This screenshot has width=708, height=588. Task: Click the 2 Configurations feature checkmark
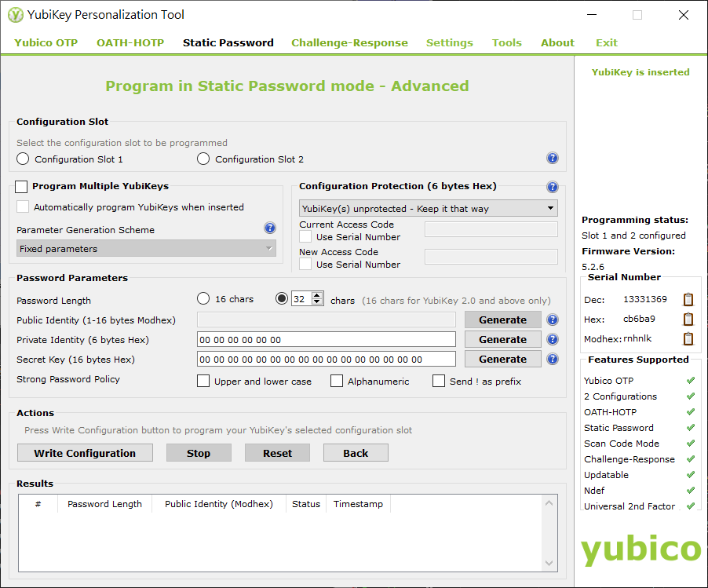691,396
